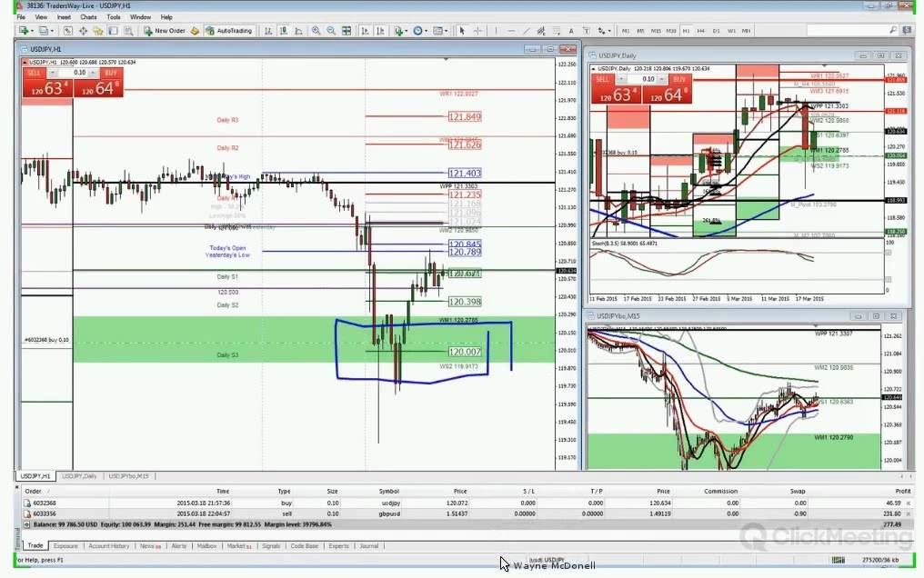Viewport: 924px width, 578px height.
Task: Open the Strategy Tester magnifier icon
Action: pos(128,31)
